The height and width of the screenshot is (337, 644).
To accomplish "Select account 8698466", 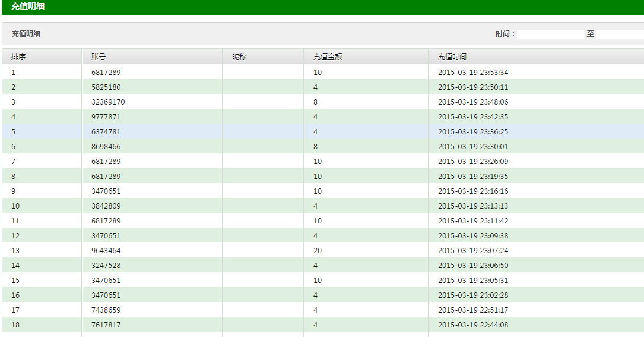I will tap(106, 146).
